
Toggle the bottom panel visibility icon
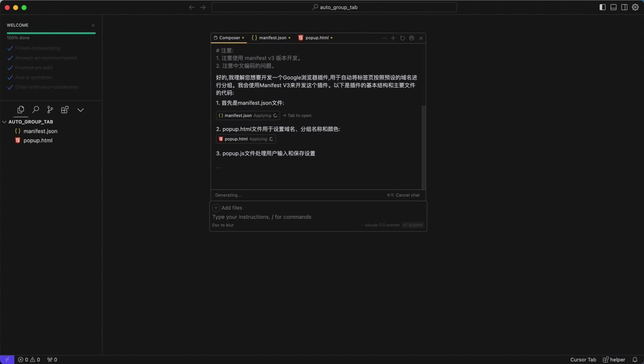(x=613, y=7)
